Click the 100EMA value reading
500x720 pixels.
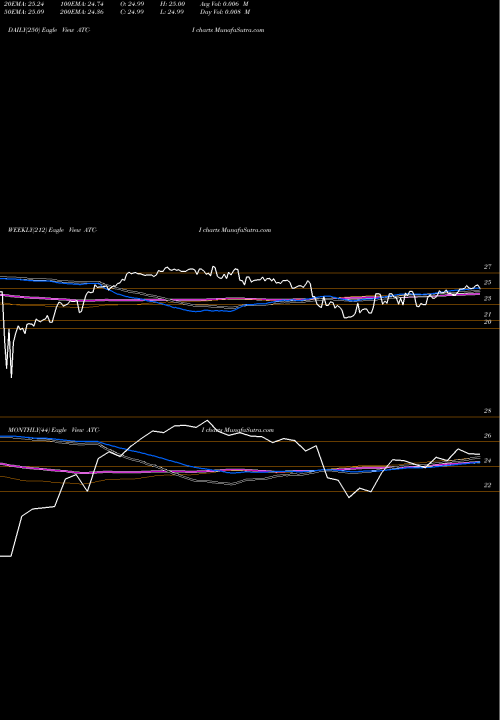84,3
